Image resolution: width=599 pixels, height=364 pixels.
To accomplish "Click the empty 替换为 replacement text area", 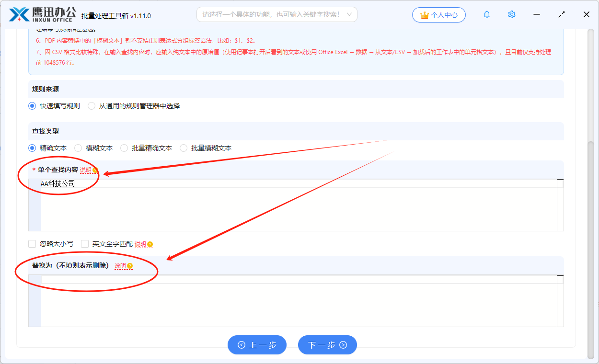I will point(296,301).
